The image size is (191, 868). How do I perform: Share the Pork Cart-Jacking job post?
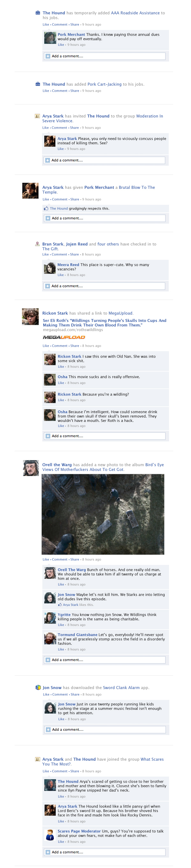[x=75, y=91]
